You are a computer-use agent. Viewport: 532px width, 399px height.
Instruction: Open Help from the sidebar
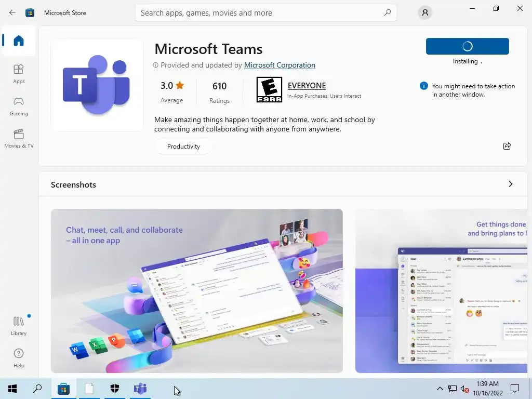coord(19,358)
